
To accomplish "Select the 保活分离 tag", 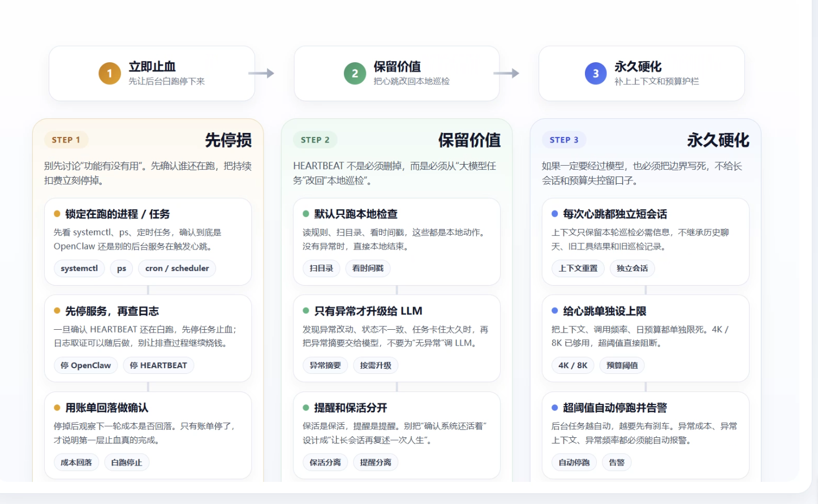I will [325, 462].
